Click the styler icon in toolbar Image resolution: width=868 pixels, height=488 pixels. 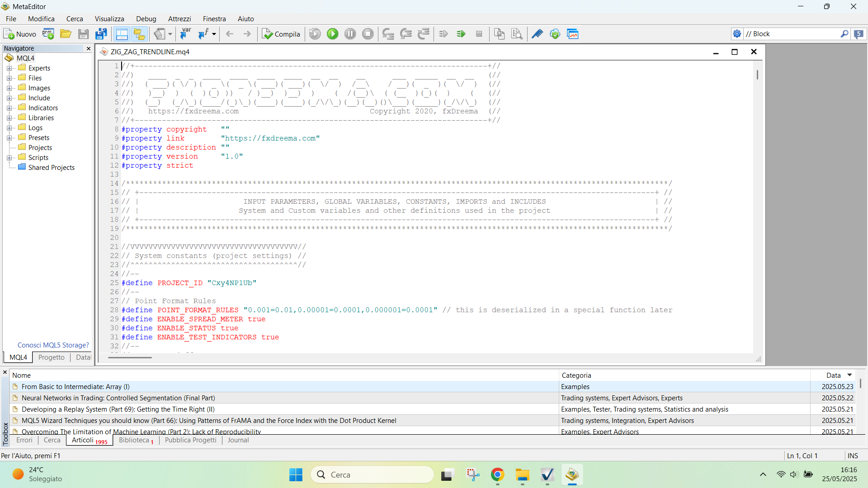point(160,34)
